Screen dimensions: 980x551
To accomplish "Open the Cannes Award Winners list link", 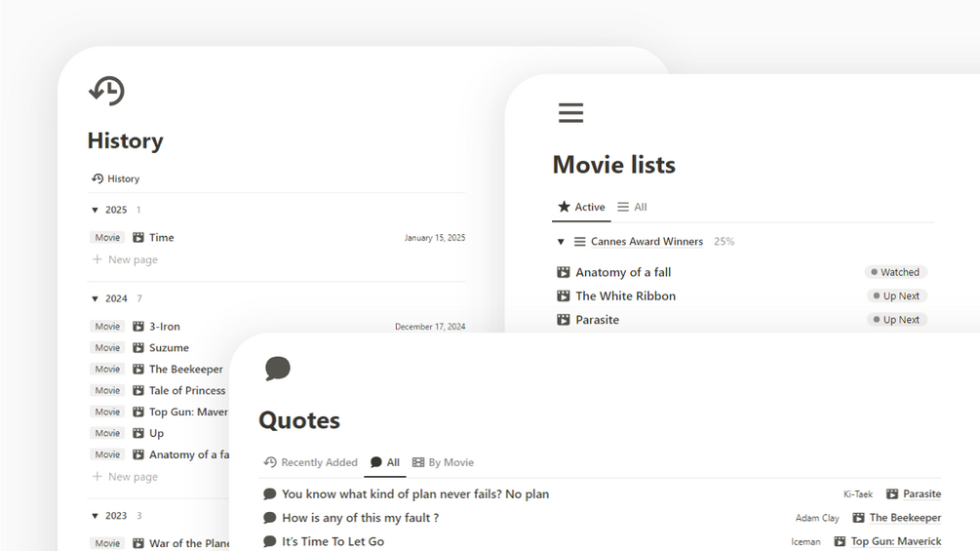I will click(647, 241).
